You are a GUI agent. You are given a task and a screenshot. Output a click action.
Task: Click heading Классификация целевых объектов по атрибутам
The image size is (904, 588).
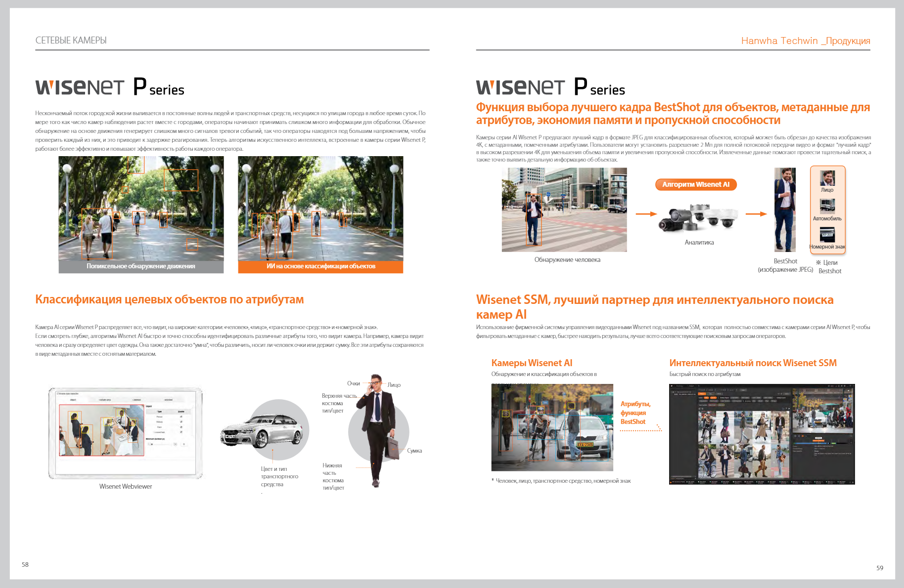[169, 299]
